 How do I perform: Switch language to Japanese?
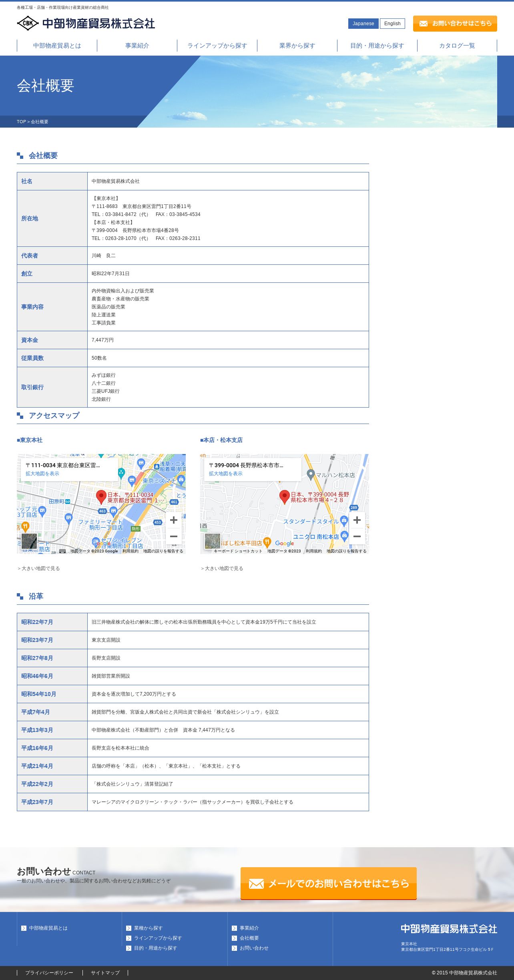click(363, 24)
